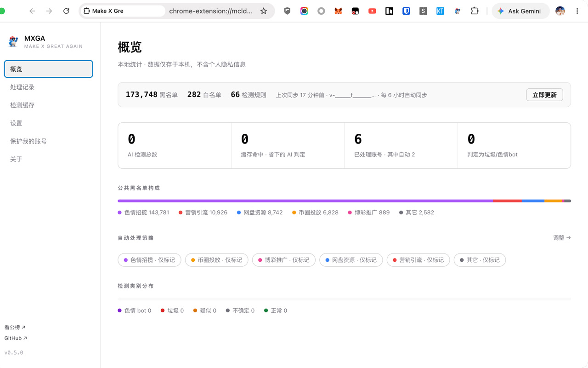
Task: Click the grey S extension icon
Action: click(x=423, y=11)
